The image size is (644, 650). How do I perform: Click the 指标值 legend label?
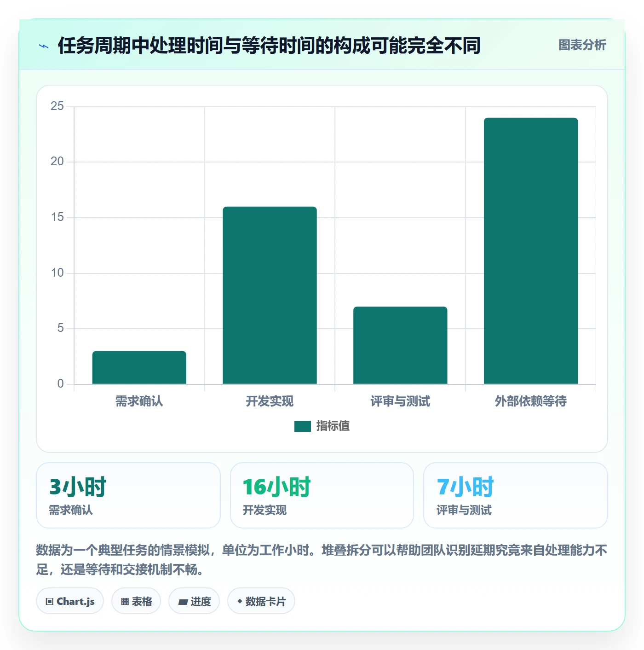tap(333, 426)
